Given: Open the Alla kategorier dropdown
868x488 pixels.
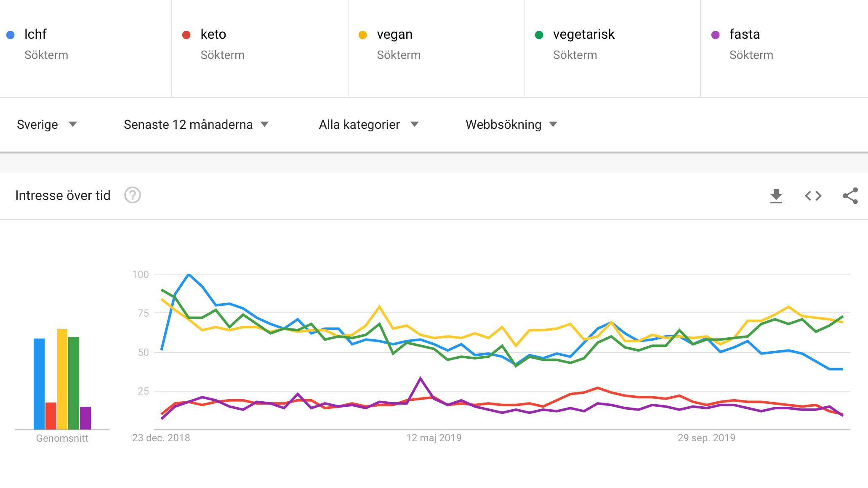Looking at the screenshot, I should click(368, 125).
